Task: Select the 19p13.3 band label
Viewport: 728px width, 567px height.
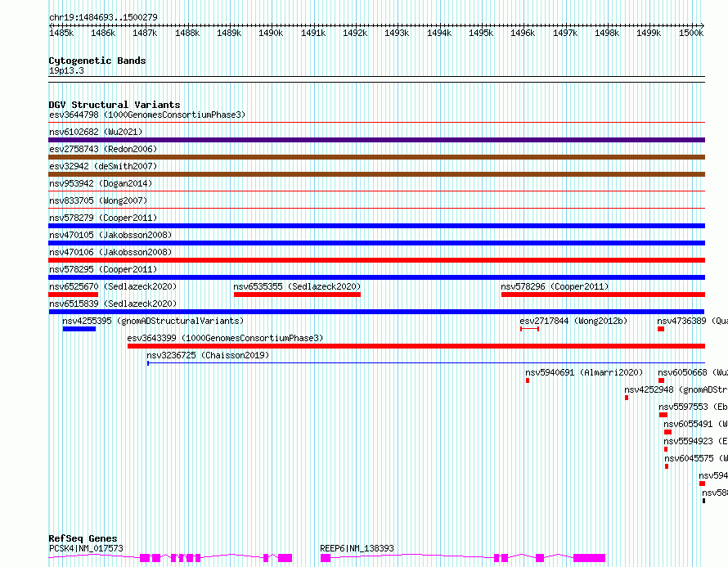Action: [66, 70]
